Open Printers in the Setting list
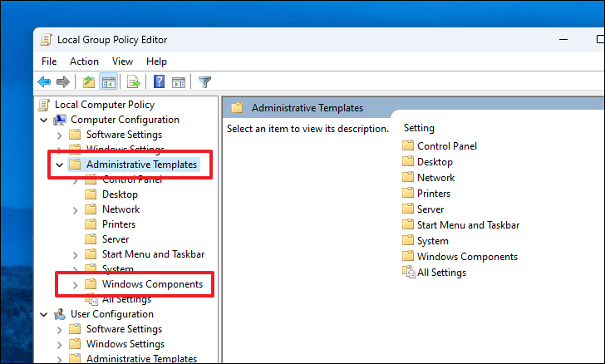605x364 pixels. (434, 194)
